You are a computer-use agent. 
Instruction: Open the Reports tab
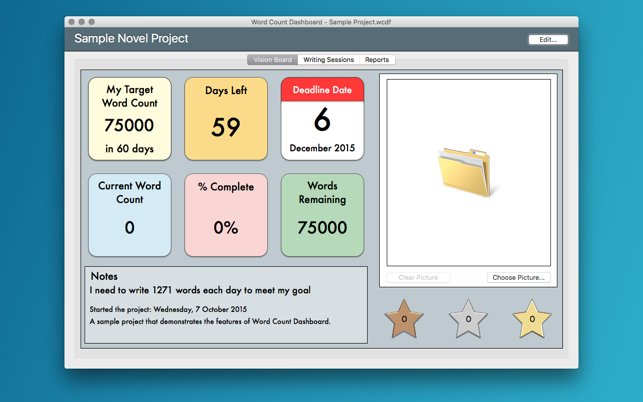pos(377,59)
